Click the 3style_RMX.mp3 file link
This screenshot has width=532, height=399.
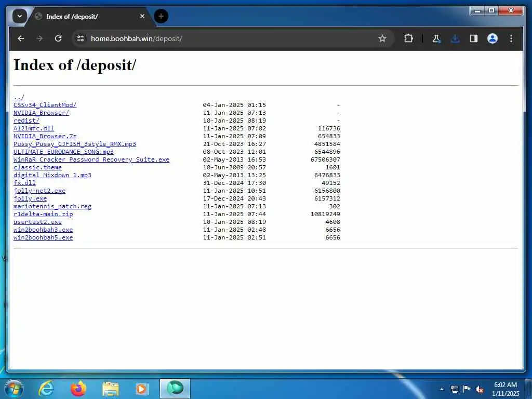tap(75, 144)
